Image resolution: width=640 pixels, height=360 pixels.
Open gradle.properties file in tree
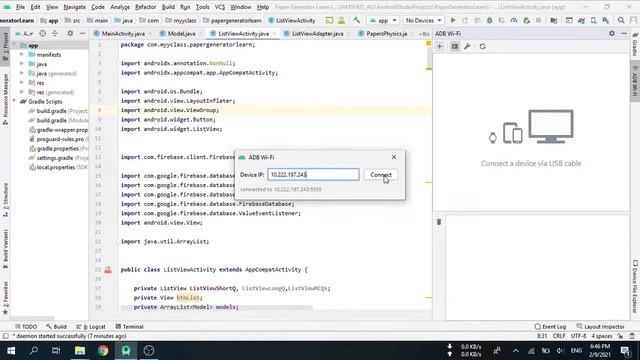(x=59, y=149)
